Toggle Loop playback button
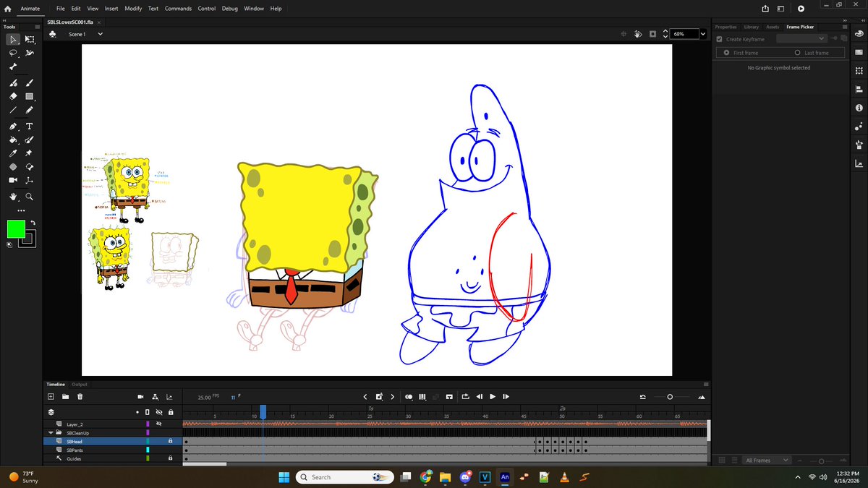This screenshot has height=488, width=868. coord(465,396)
